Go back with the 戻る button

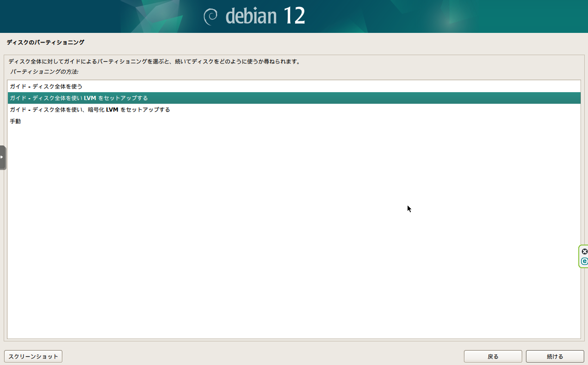click(x=493, y=356)
